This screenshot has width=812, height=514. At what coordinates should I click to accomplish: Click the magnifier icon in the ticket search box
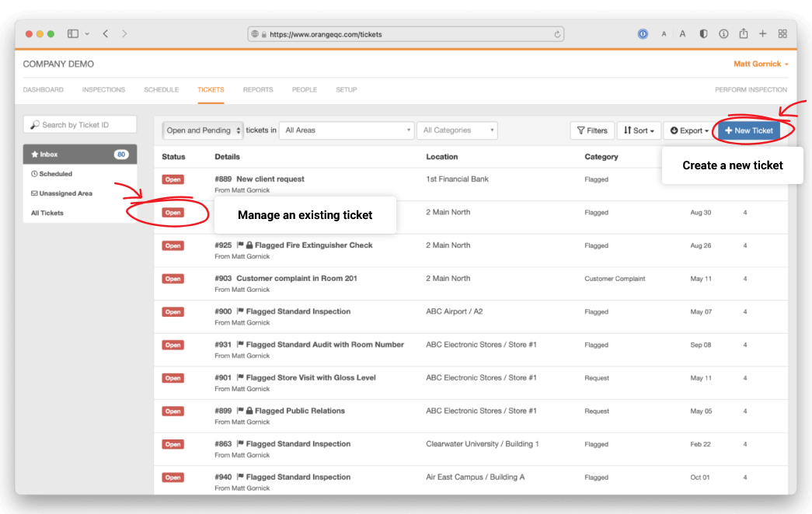tap(35, 123)
